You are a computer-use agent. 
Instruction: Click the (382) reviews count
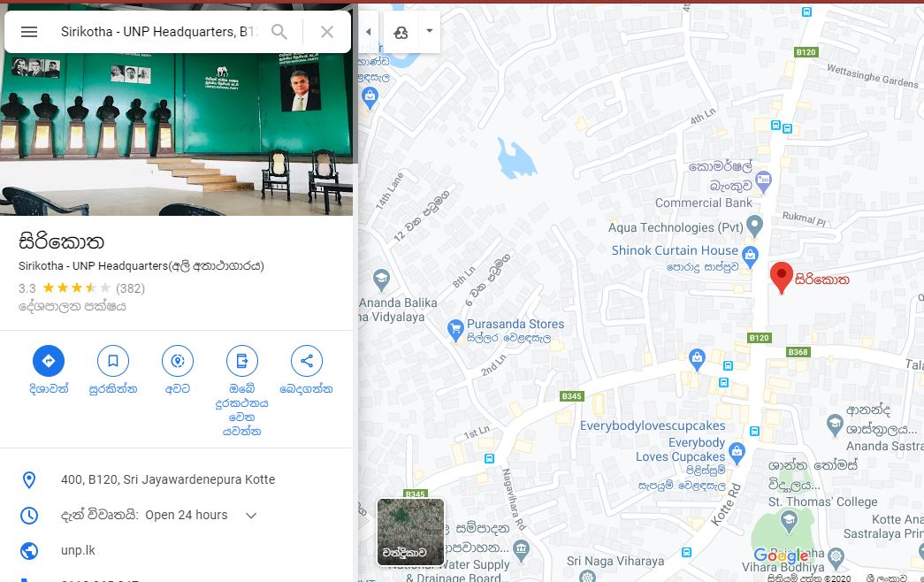(x=130, y=288)
